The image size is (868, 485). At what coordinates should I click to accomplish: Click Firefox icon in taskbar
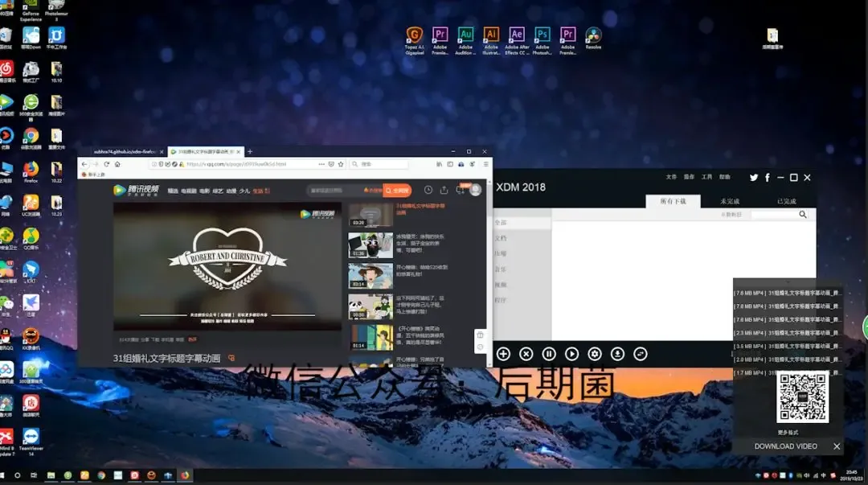tap(185, 475)
